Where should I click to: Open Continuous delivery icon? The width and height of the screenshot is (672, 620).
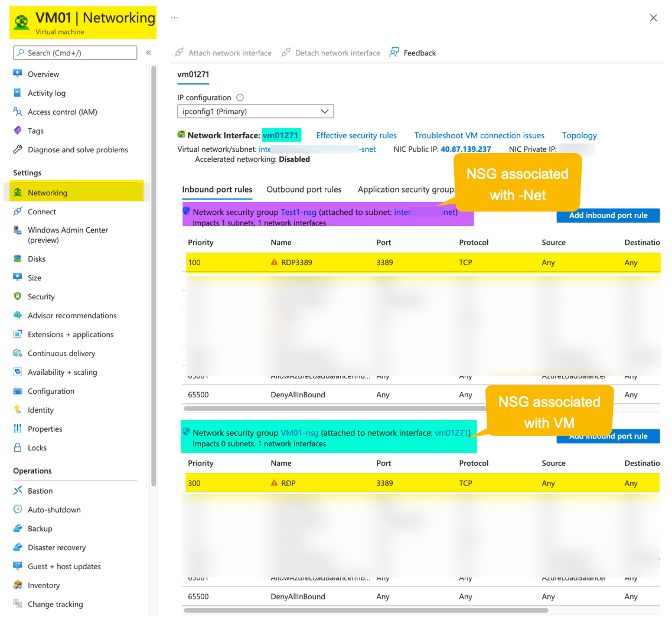tap(18, 353)
